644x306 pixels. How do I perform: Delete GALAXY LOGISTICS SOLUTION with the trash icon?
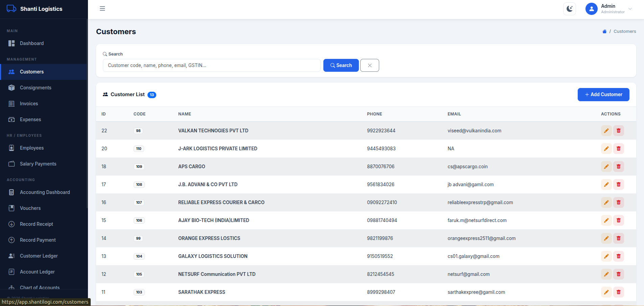[619, 256]
